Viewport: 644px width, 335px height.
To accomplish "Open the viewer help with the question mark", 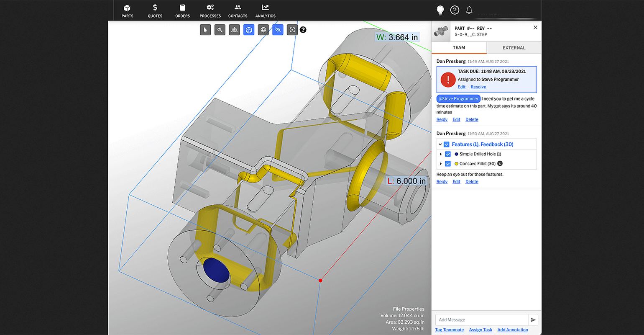I will [303, 30].
